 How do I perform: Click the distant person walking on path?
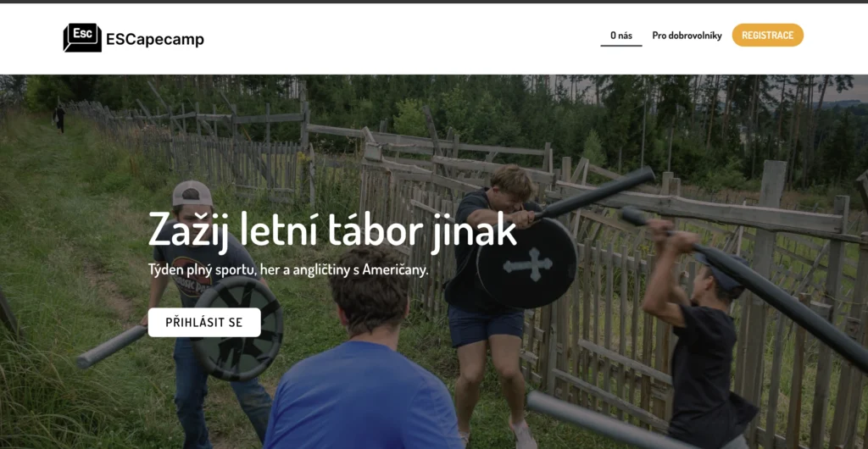[58, 119]
